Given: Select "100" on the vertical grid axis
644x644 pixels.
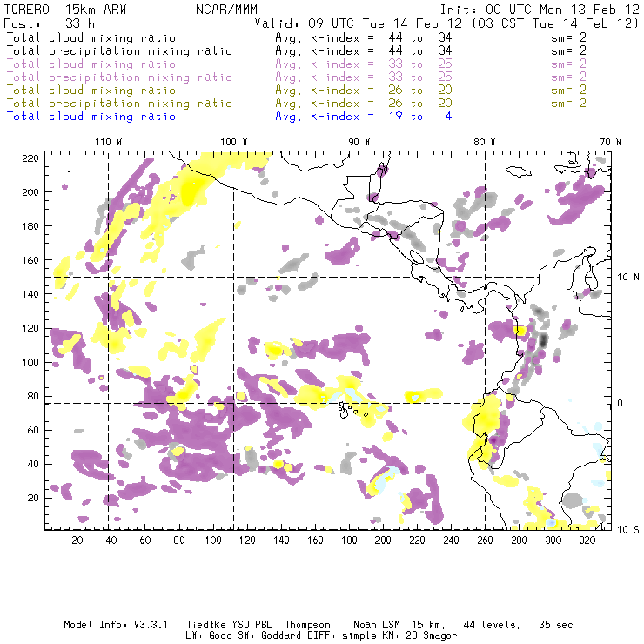Looking at the screenshot, I should tap(30, 362).
